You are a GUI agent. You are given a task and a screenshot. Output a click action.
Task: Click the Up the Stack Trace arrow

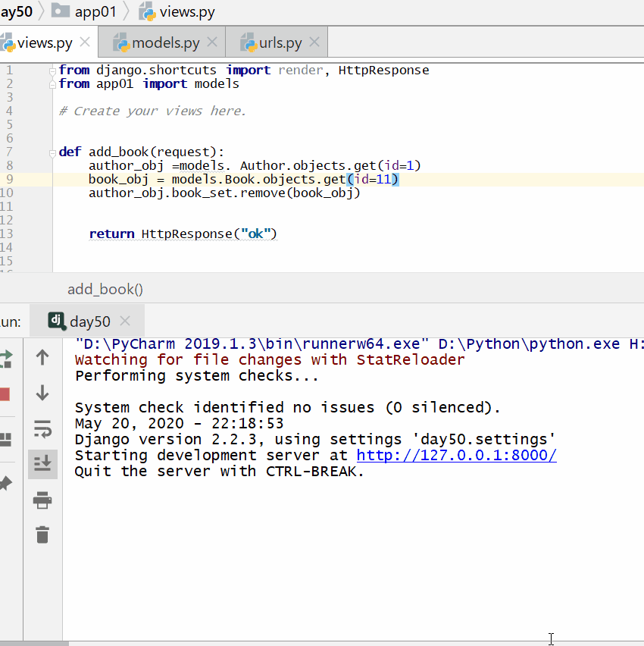(x=42, y=357)
